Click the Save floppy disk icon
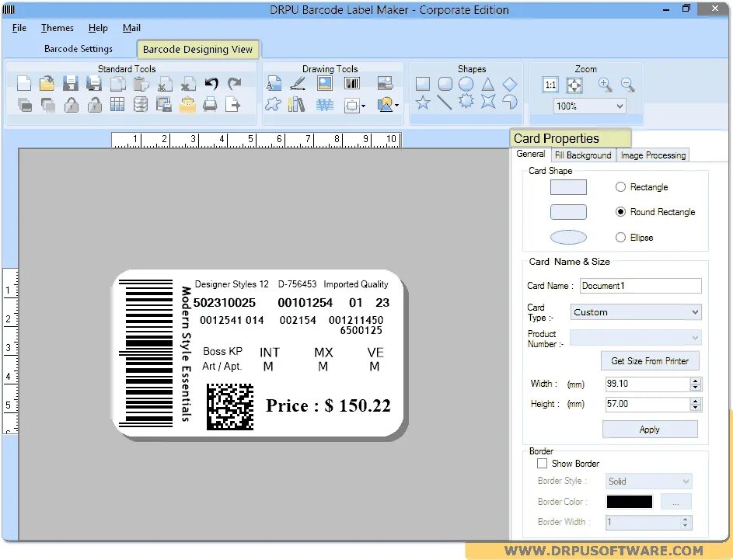Screen dimensions: 733x560 tap(71, 84)
